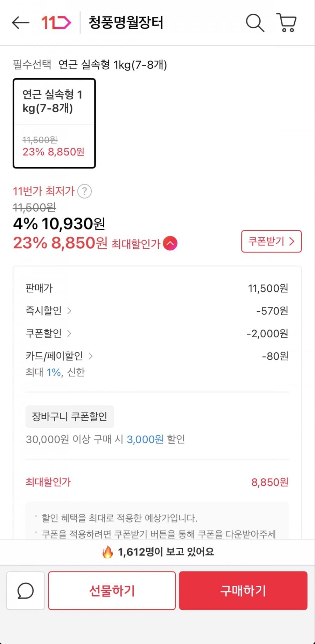Screen dimensions: 315x644
Task: Expand the 카드/페이할인 details chevron
Action: click(x=91, y=356)
